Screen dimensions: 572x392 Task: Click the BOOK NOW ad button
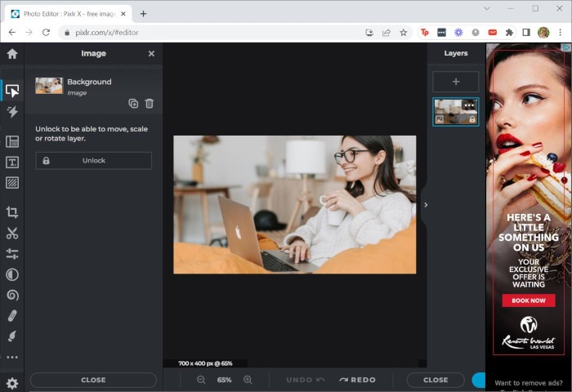click(x=529, y=301)
